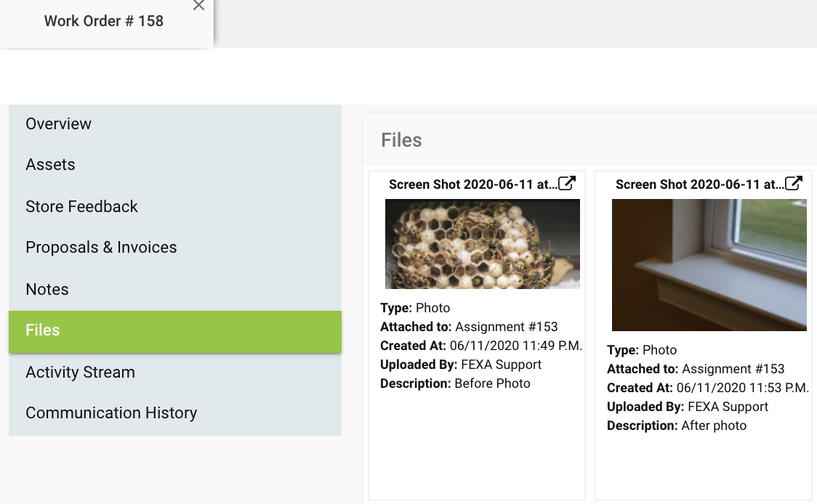This screenshot has width=817, height=504.
Task: Click the title of the wasp nest file
Action: [472, 184]
